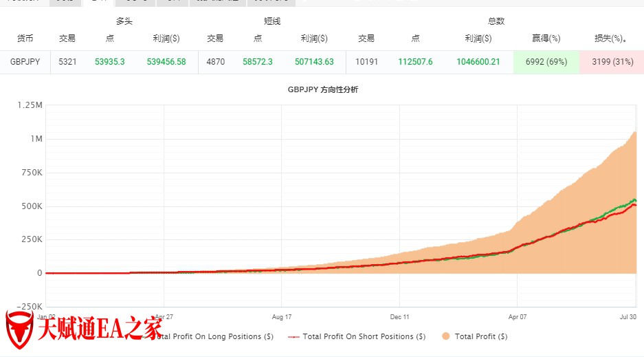Sort by 损失(%) column header
Viewport: 644px width, 357px height.
[x=611, y=39]
